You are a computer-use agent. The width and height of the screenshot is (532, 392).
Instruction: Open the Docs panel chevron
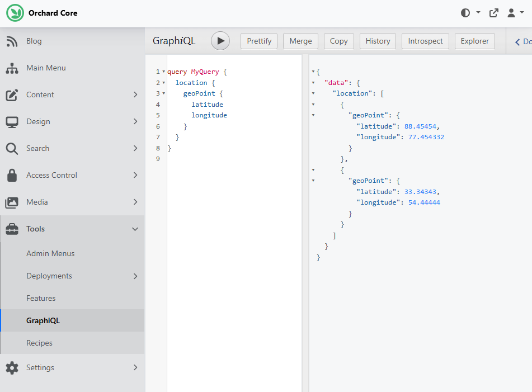click(517, 42)
